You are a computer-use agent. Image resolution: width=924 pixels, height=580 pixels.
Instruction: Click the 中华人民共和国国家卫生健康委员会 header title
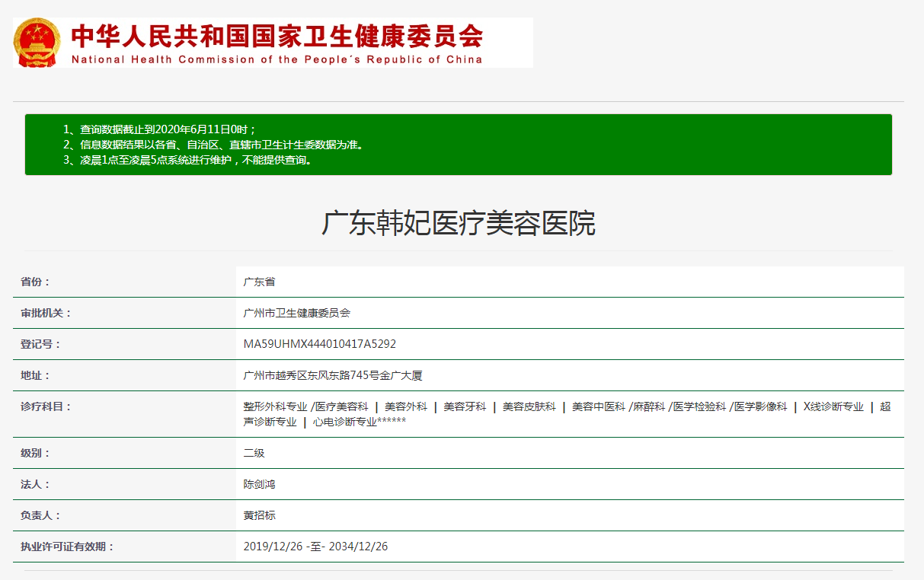pyautogui.click(x=277, y=36)
